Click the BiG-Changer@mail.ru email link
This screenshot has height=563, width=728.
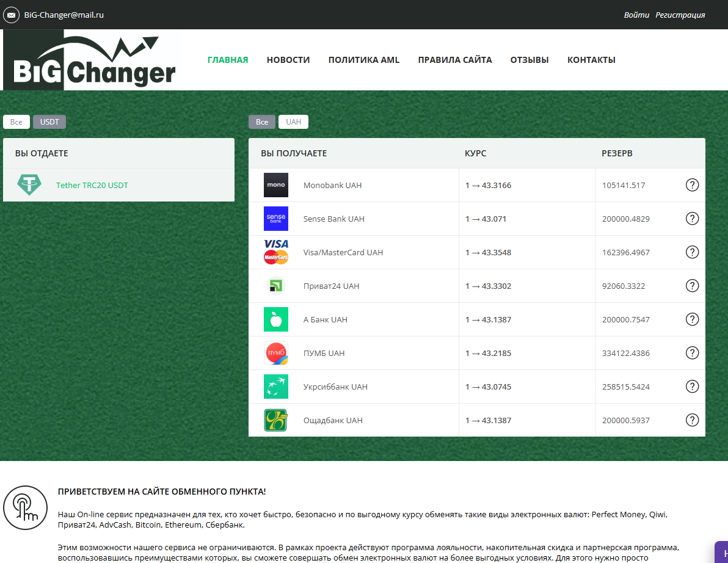(x=64, y=15)
